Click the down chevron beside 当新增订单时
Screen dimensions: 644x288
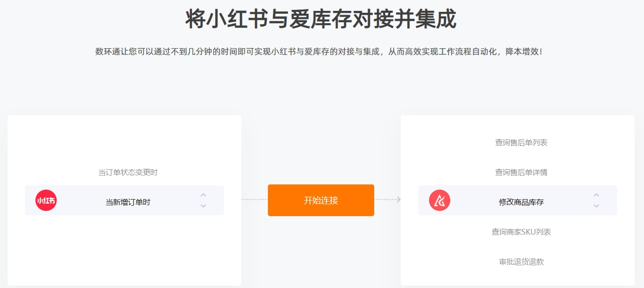(203, 206)
